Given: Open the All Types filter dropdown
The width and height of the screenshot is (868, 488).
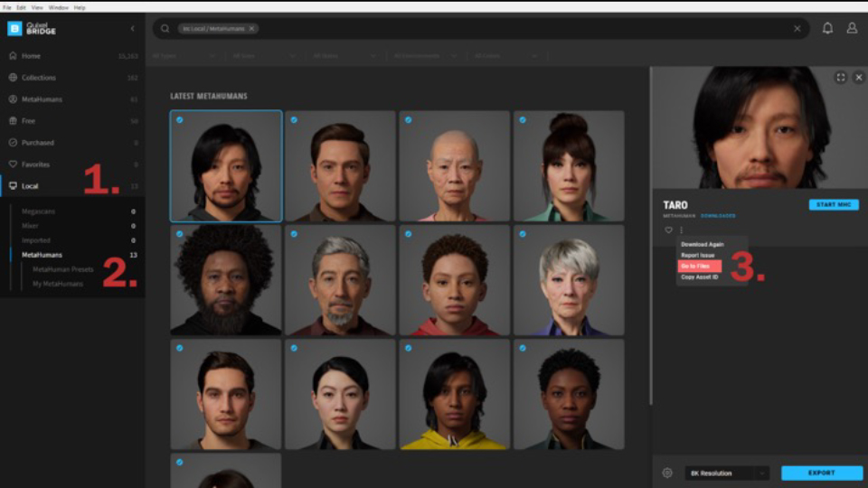Looking at the screenshot, I should coord(184,56).
